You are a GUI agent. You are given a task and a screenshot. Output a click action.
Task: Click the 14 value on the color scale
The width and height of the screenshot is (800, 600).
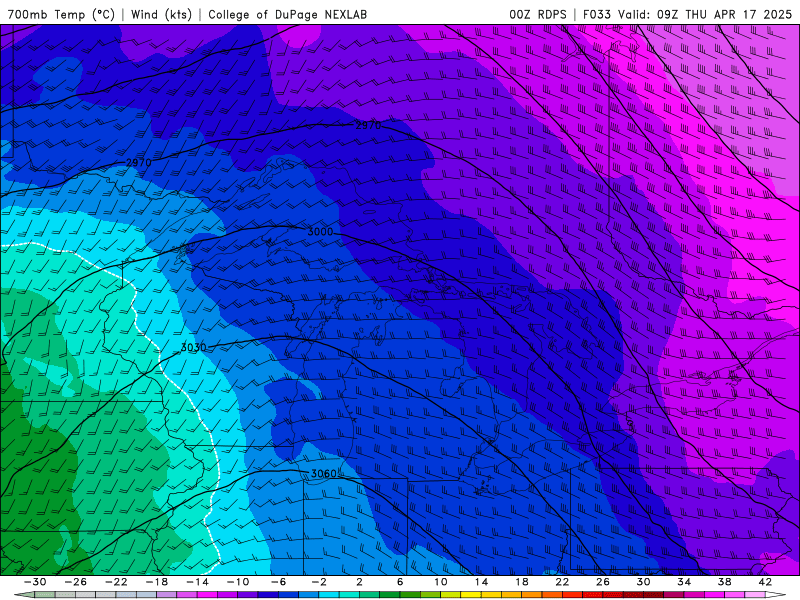pos(481,582)
